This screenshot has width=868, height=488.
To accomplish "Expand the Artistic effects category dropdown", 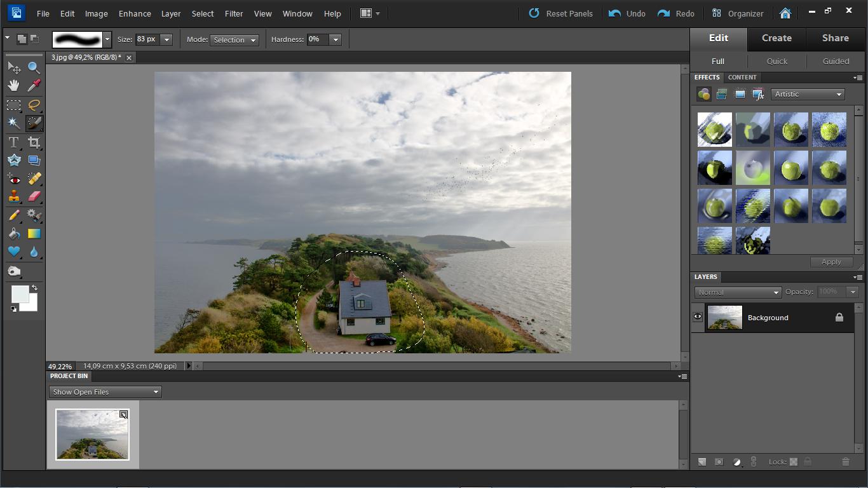I will pos(808,94).
